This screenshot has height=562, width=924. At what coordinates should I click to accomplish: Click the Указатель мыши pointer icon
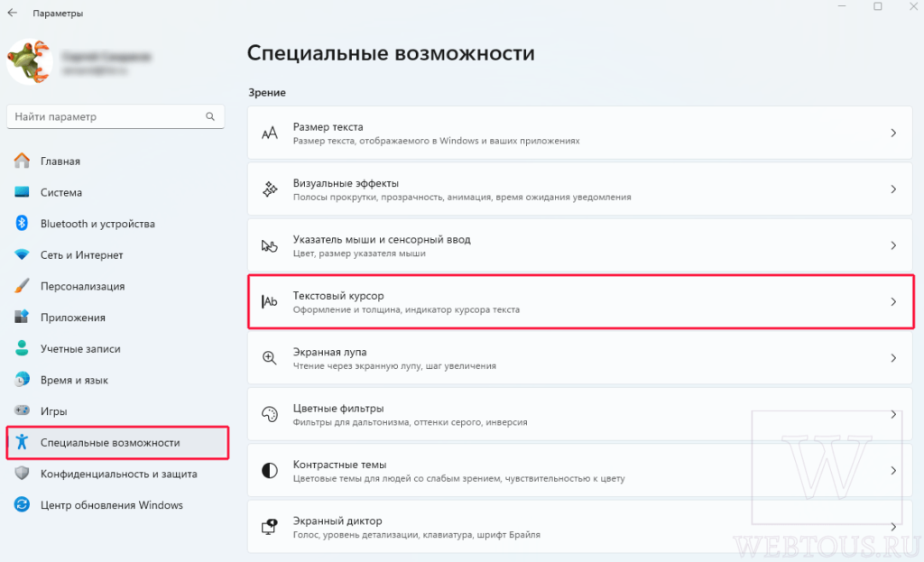[269, 245]
